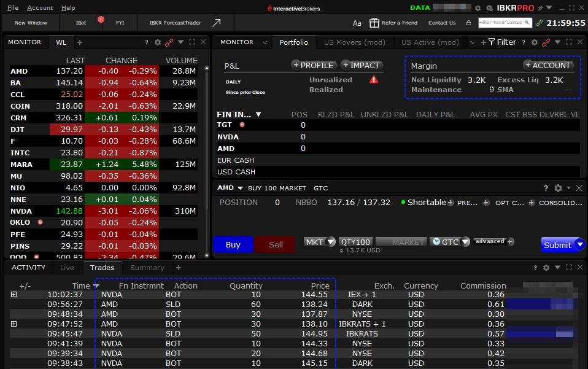588x369 pixels.
Task: Click the filter funnel icon in Portfolio panel
Action: pyautogui.click(x=492, y=42)
